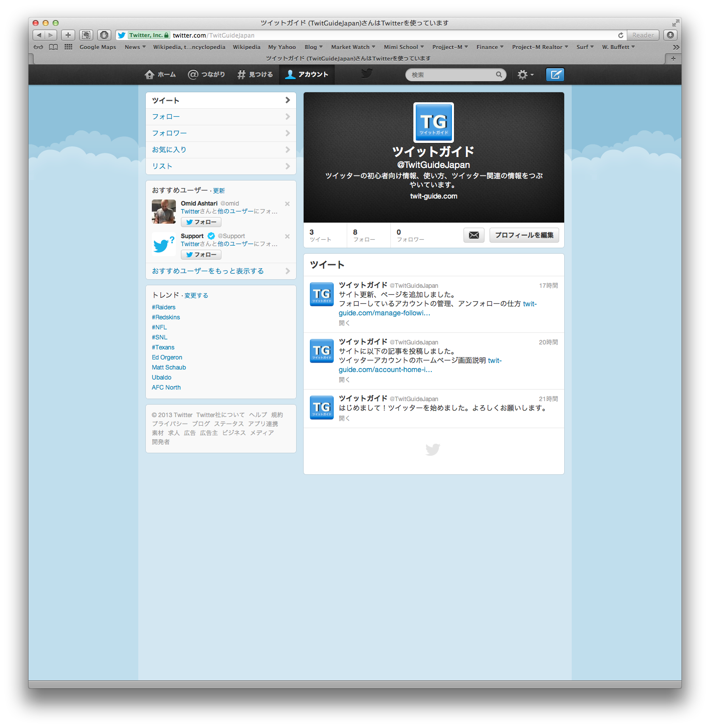Show all bookmarks book icon
Viewport: 710px width, 728px height.
tap(53, 47)
